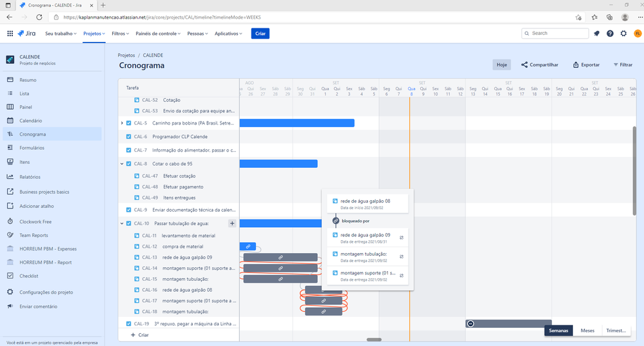Open Jira settings gear icon
This screenshot has height=346, width=644.
pos(623,34)
